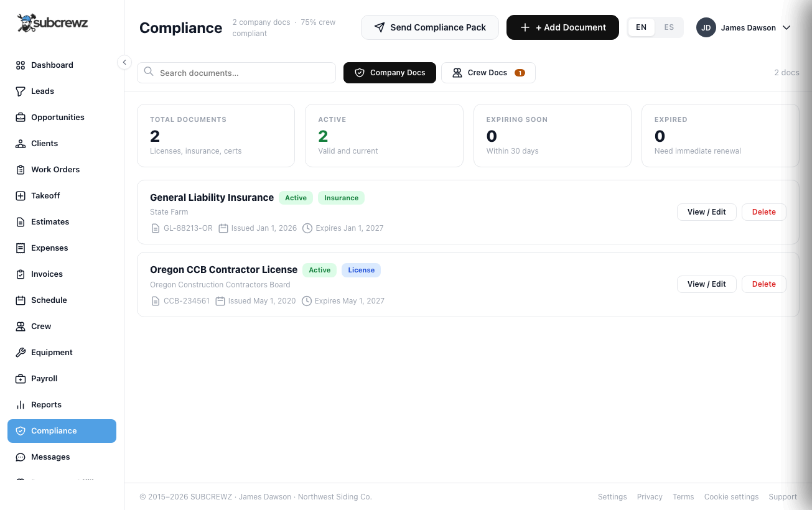The image size is (812, 510).
Task: Delete the Oregon CCB Contractor License
Action: click(x=763, y=284)
